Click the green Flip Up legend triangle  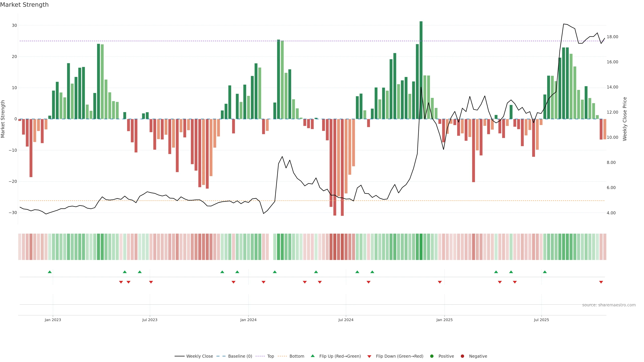coord(312,356)
